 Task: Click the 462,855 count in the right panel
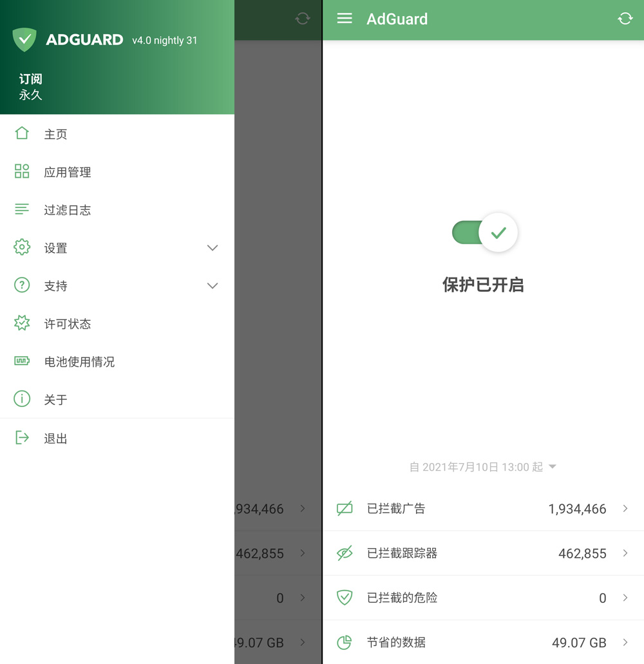point(582,553)
